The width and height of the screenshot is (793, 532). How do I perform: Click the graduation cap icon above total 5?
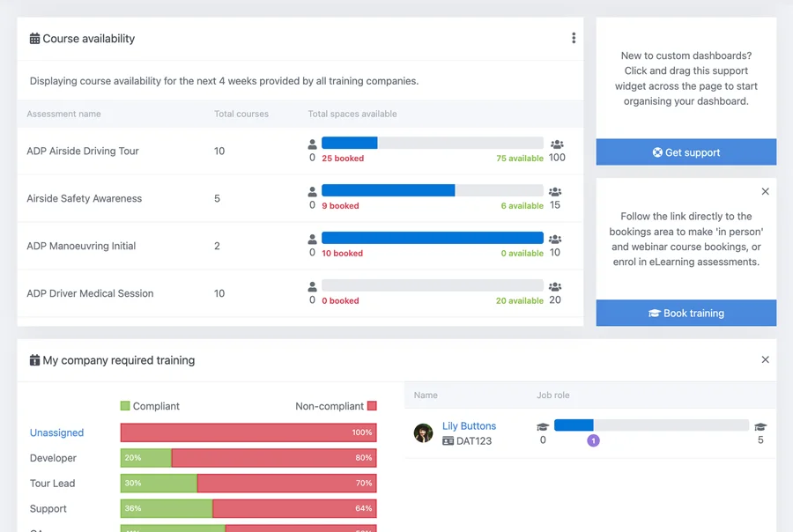pos(760,426)
